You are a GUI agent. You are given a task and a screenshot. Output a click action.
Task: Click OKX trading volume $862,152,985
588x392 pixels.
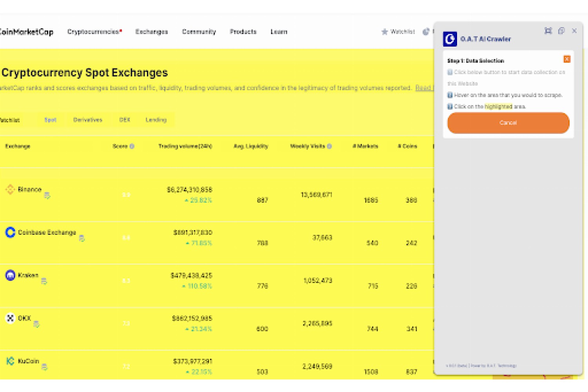[192, 318]
